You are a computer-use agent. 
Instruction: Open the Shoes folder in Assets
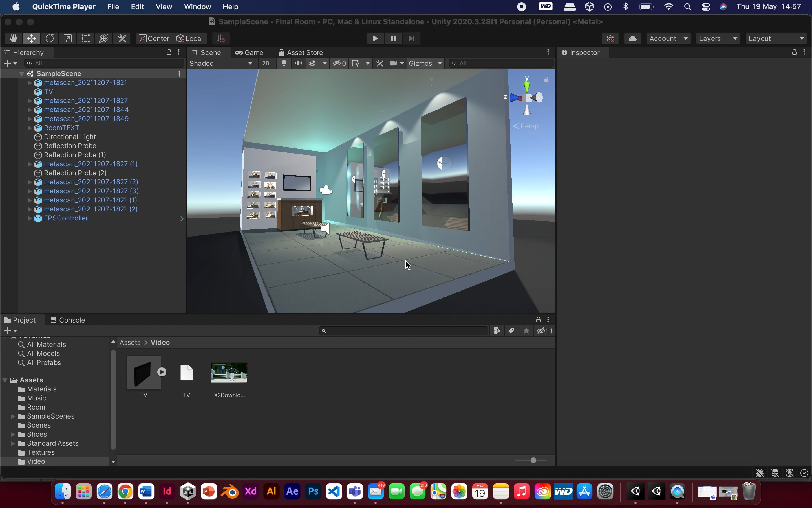[x=37, y=434]
